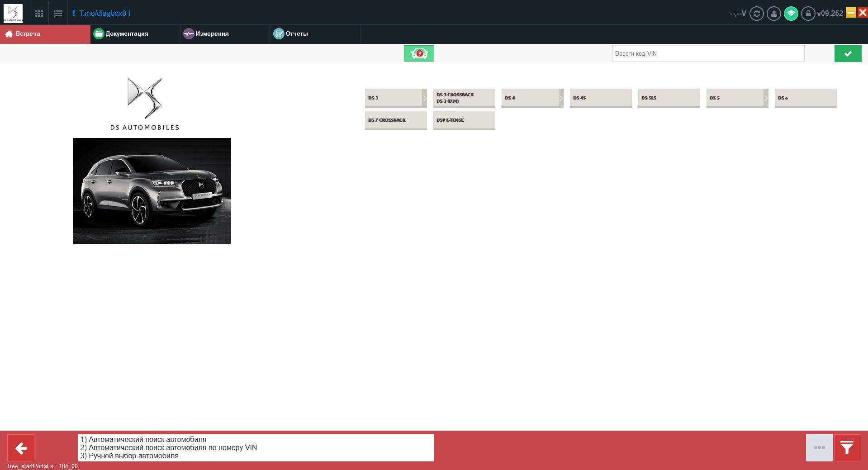This screenshot has width=868, height=470.
Task: Expand the DS 4 model chevron
Action: tap(561, 98)
